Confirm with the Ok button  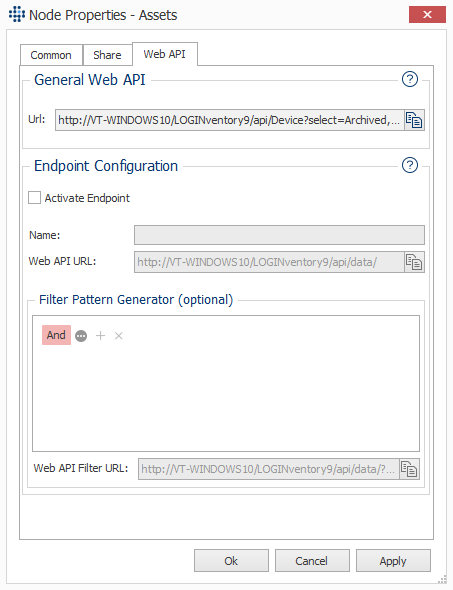(x=231, y=561)
